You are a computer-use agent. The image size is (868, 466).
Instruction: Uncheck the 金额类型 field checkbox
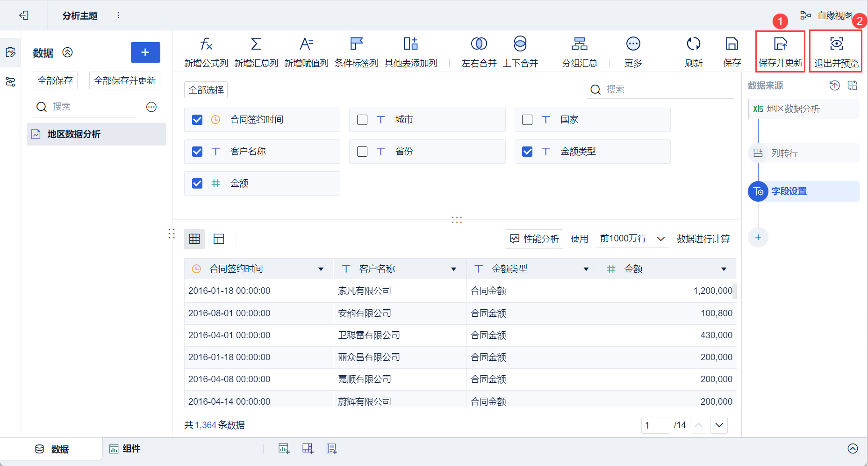click(x=527, y=152)
